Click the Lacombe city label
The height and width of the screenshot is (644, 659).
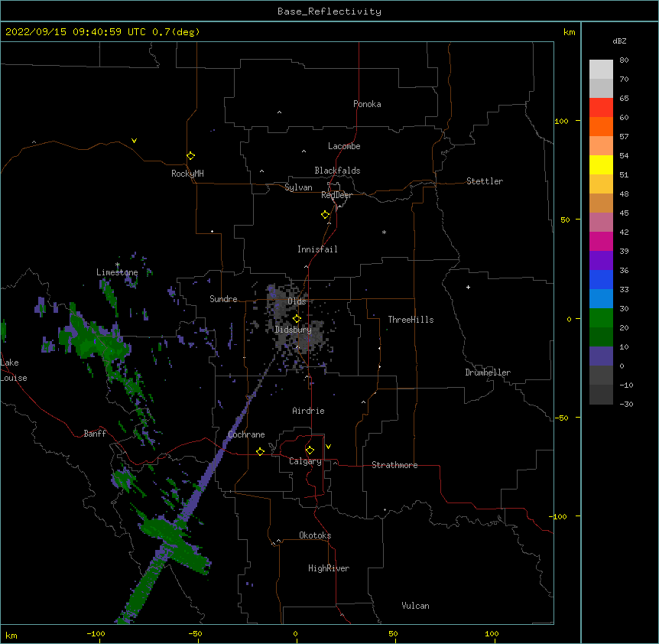click(344, 146)
